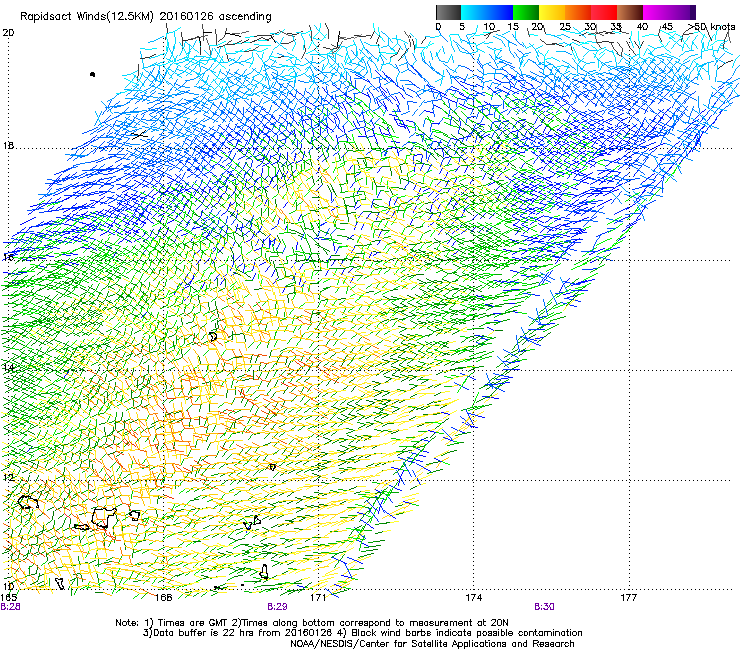This screenshot has height=650, width=740.
Task: Select the dark purple 45-50 knots legend swatch
Action: point(682,12)
